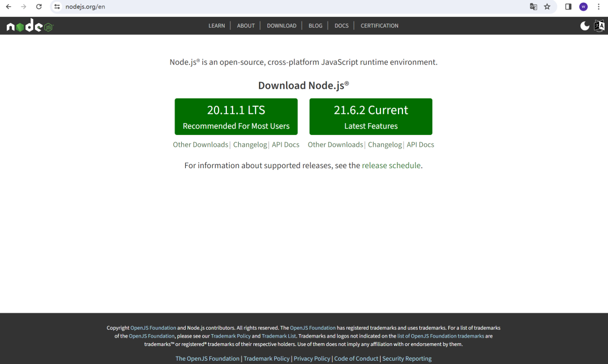Follow the release schedule link
The image size is (608, 364).
[x=391, y=165]
